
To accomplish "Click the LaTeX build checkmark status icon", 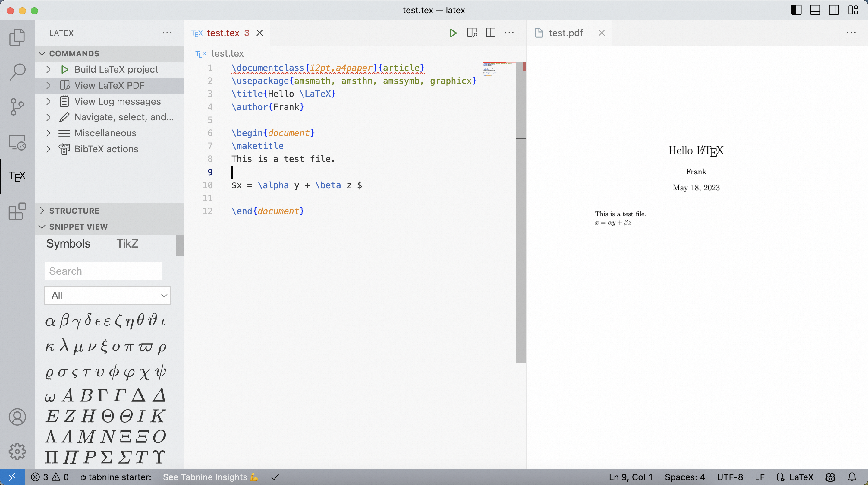I will pyautogui.click(x=276, y=477).
